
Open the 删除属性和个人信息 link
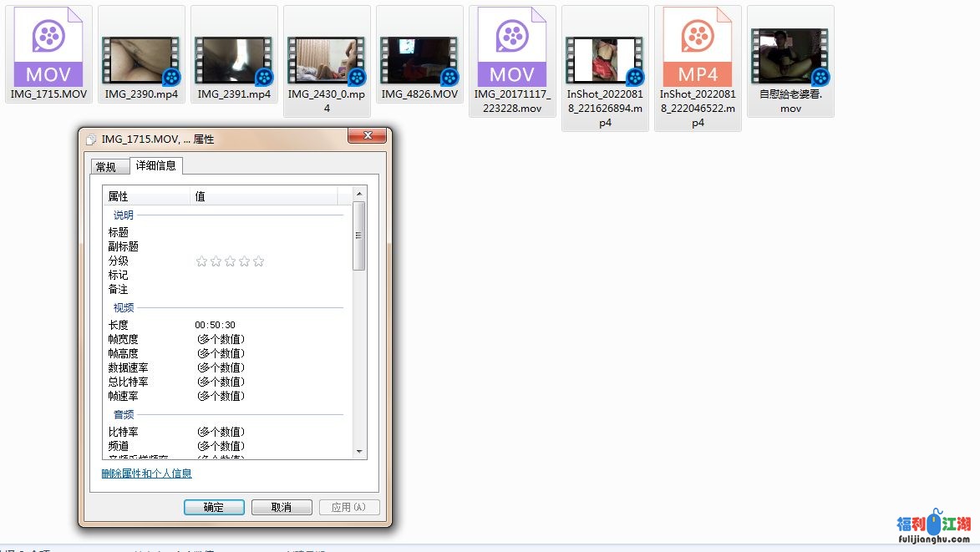(x=147, y=474)
